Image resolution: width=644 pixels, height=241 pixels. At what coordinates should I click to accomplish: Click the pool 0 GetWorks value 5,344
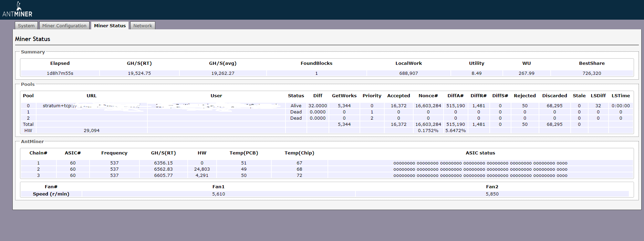pyautogui.click(x=344, y=106)
